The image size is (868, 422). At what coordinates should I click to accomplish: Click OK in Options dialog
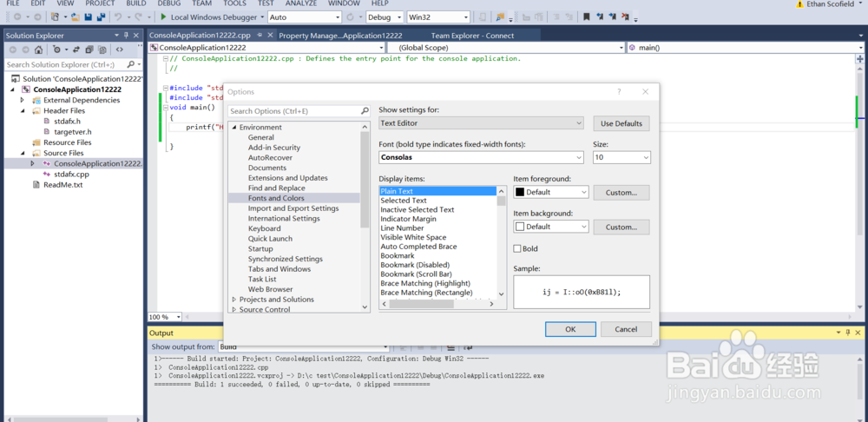[571, 329]
